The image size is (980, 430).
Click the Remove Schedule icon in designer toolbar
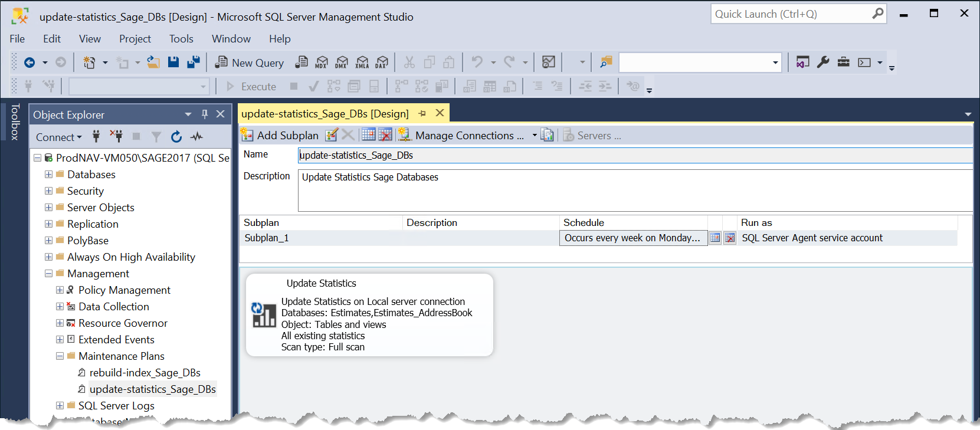(x=385, y=134)
